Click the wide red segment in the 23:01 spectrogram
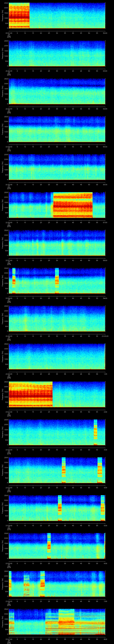Screen dimensions: 114x644 [31, 394]
